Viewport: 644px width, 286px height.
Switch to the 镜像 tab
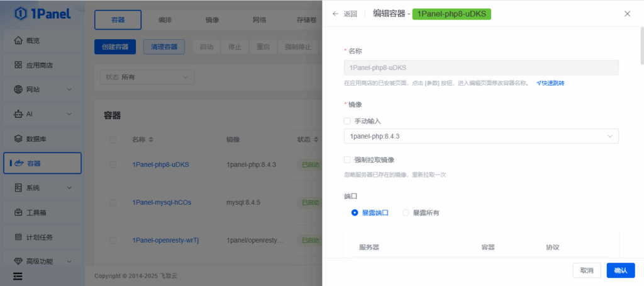tap(212, 20)
